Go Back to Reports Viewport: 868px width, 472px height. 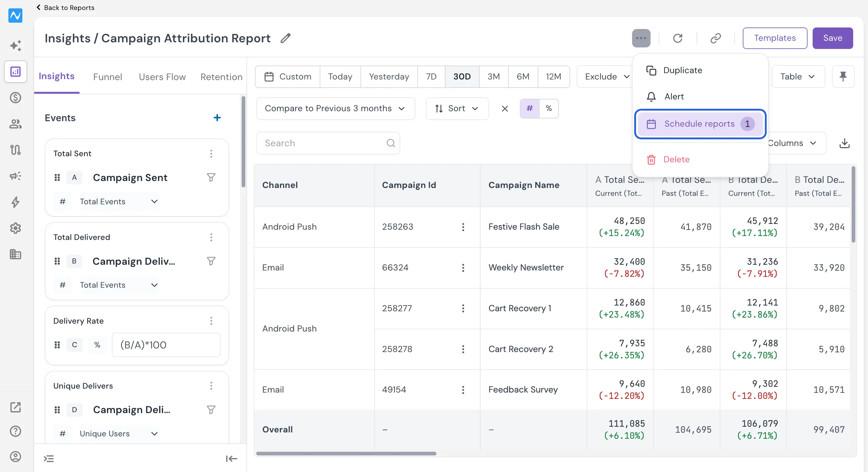point(65,8)
